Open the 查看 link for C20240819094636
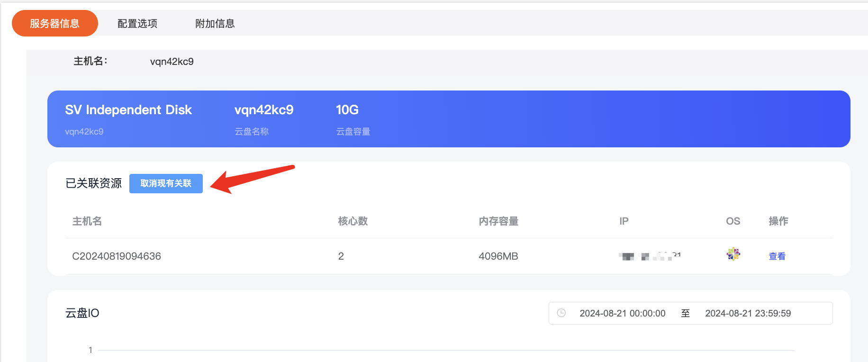 click(x=777, y=256)
